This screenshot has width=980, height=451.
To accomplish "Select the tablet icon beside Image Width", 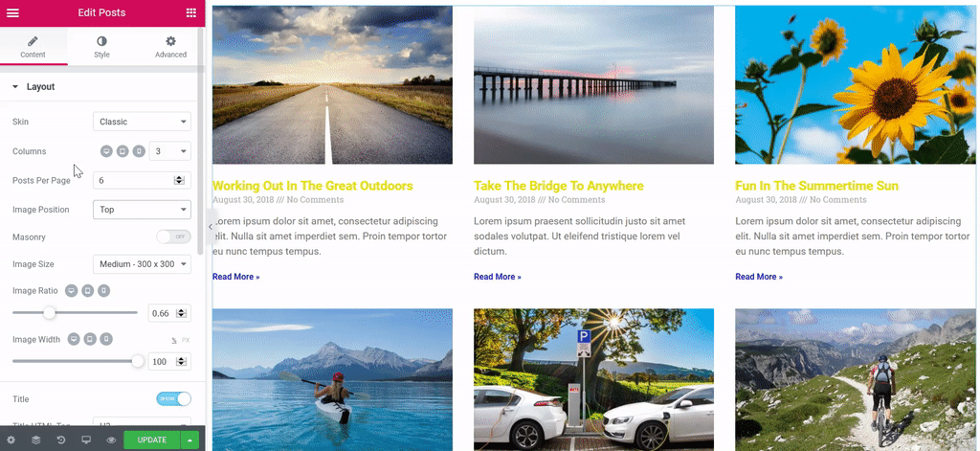I will (91, 339).
